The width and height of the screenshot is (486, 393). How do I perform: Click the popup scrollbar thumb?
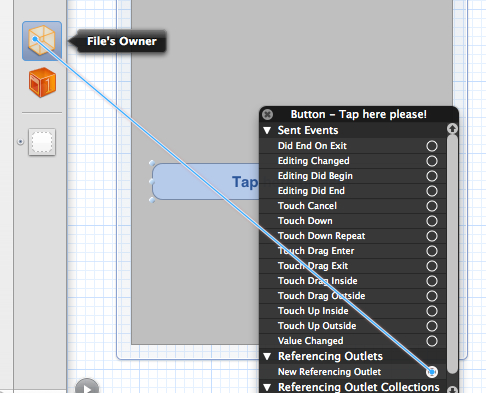point(452,254)
